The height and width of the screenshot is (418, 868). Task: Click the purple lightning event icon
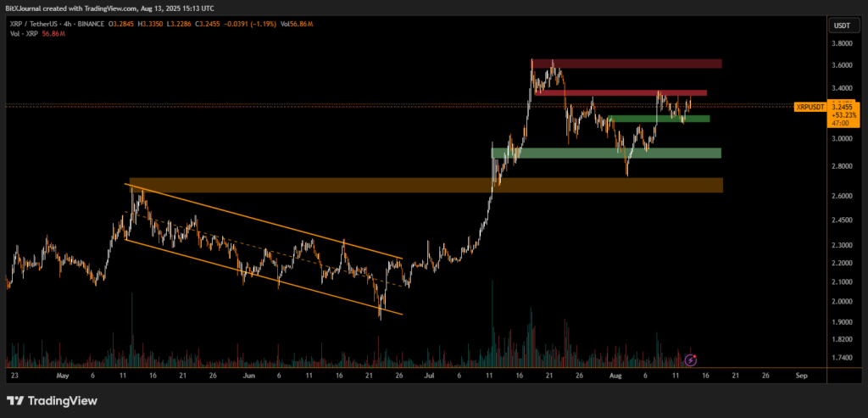click(x=690, y=360)
